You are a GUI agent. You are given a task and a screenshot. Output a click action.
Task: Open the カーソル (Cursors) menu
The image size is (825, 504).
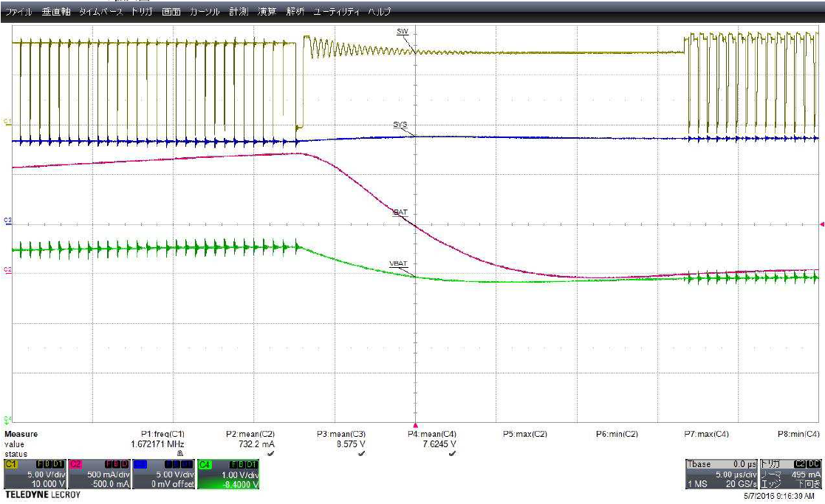pos(204,12)
